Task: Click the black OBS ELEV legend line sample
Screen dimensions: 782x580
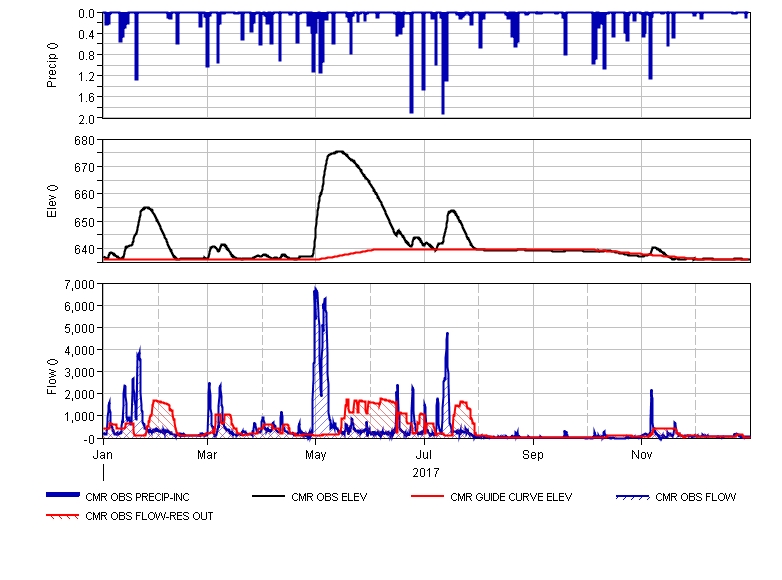Action: [268, 496]
